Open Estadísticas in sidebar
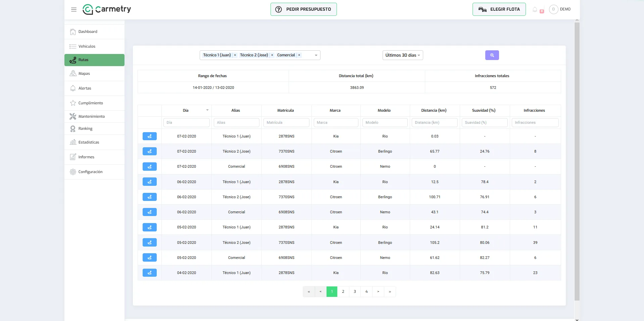The height and width of the screenshot is (321, 644). [x=94, y=142]
